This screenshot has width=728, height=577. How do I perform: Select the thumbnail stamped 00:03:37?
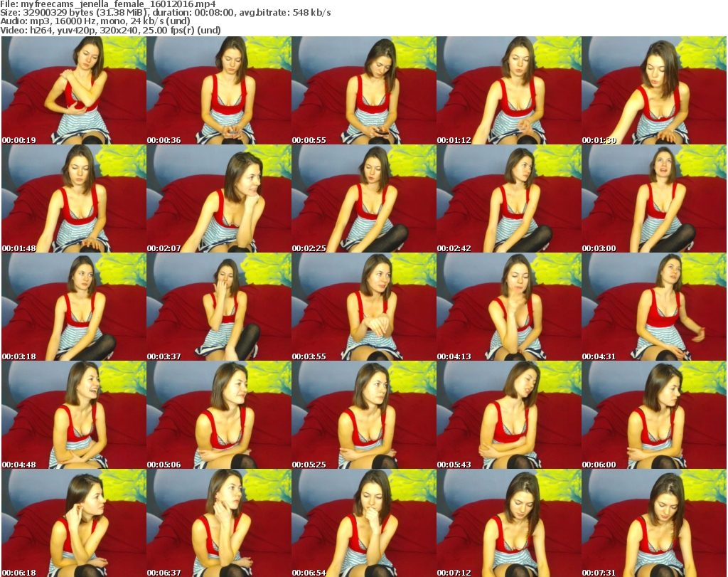tap(219, 307)
